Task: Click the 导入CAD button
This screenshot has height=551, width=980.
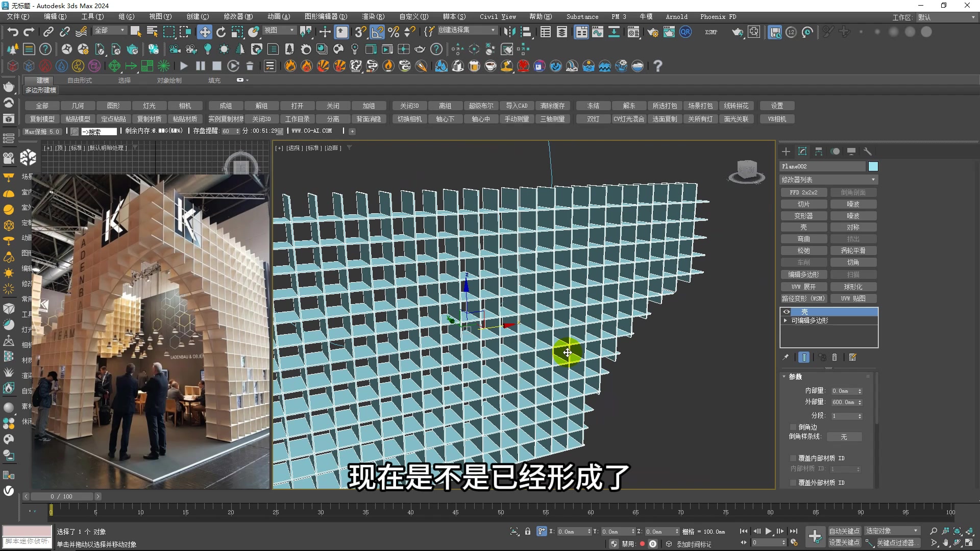Action: click(517, 106)
